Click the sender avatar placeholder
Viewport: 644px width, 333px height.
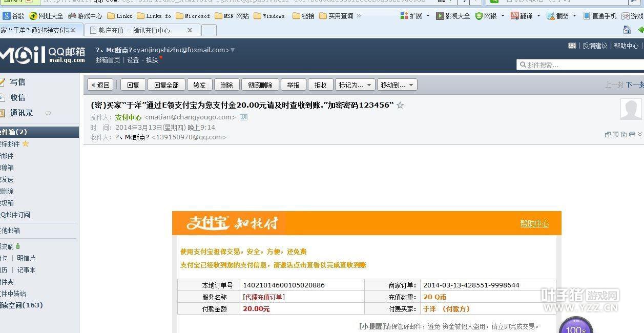631,109
